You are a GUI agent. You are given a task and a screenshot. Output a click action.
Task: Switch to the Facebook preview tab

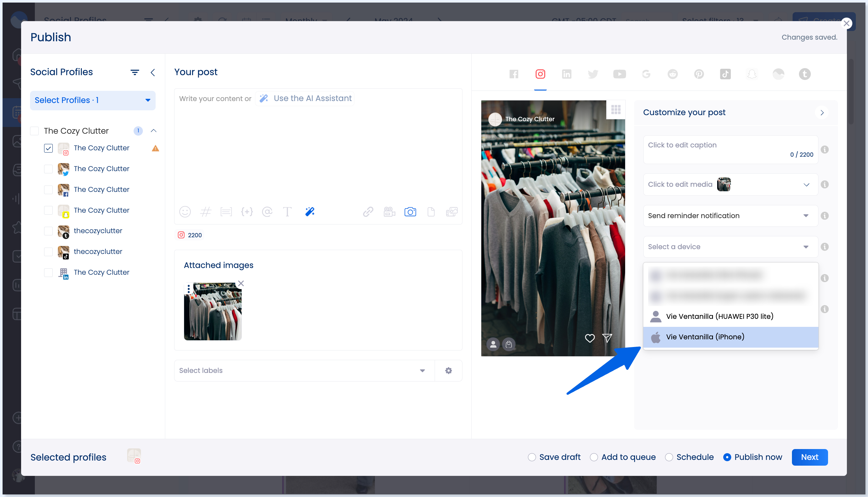pyautogui.click(x=514, y=74)
